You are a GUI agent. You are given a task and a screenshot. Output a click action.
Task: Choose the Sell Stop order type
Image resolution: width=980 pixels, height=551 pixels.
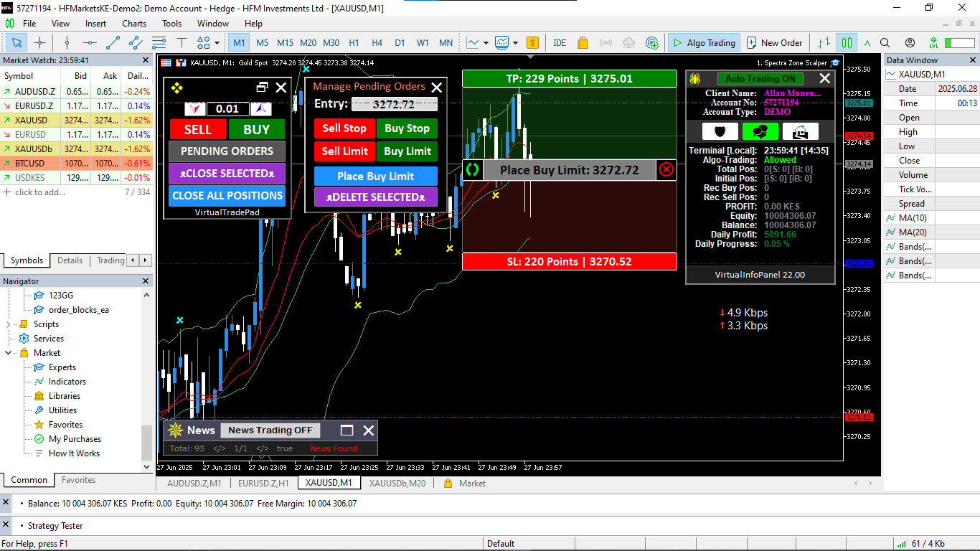[x=344, y=128]
